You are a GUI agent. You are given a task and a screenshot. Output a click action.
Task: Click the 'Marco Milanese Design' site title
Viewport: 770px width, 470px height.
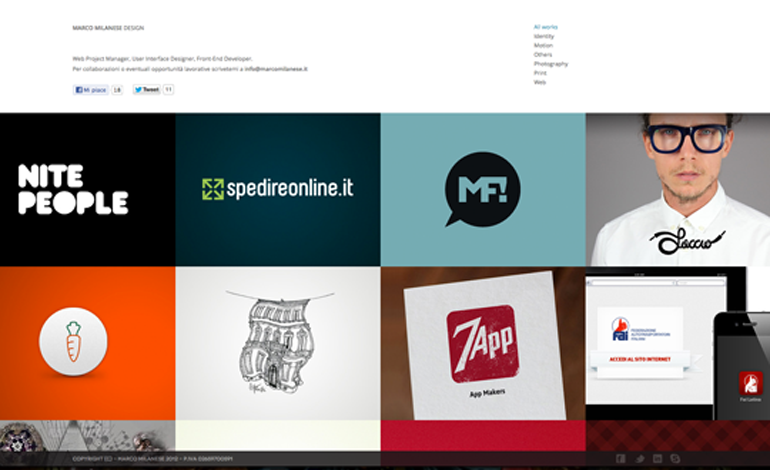(x=108, y=28)
